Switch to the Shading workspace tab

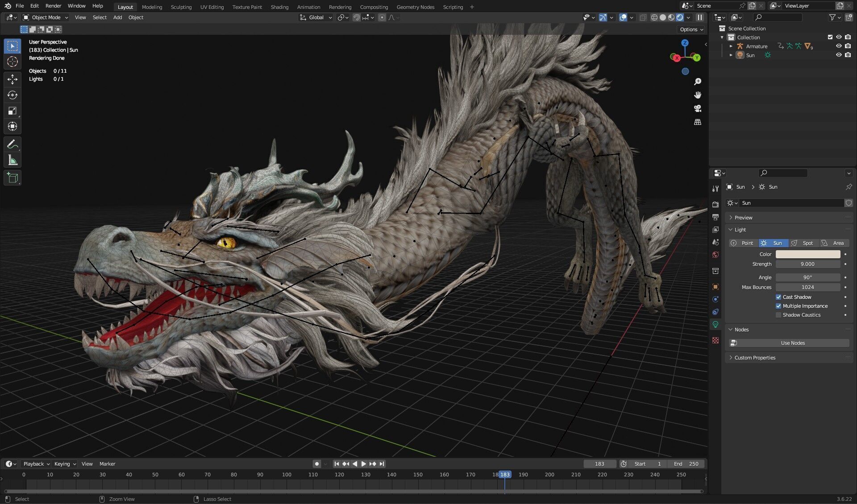(279, 7)
